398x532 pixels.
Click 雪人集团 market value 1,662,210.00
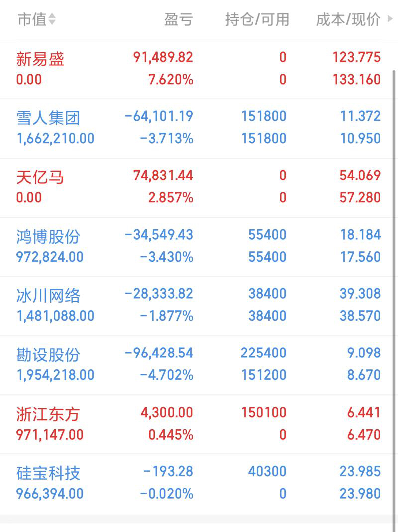tap(55, 138)
